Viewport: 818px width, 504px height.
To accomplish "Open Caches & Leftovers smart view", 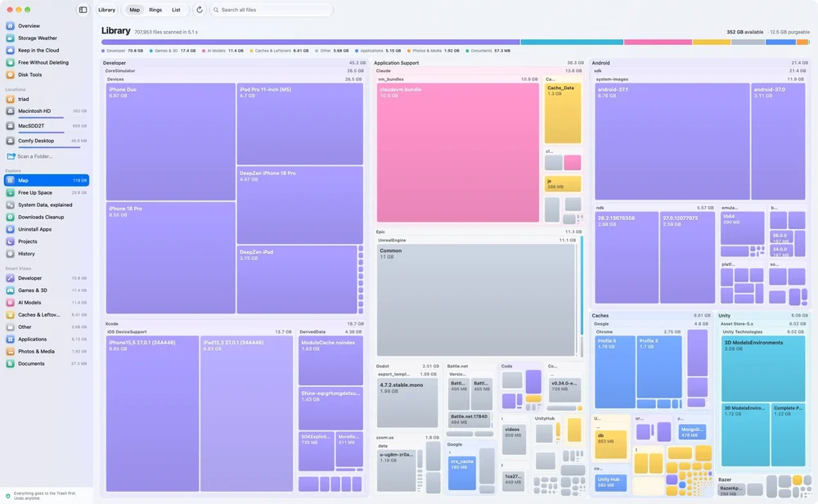I will click(47, 315).
